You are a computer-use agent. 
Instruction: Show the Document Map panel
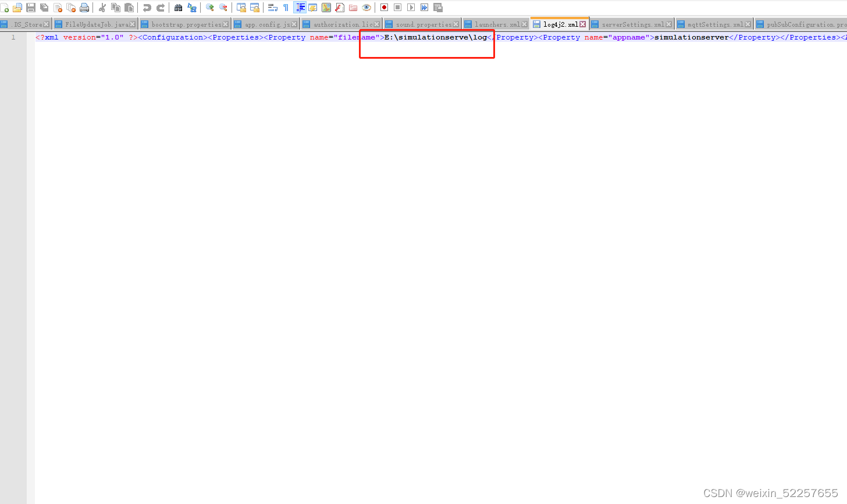point(326,8)
